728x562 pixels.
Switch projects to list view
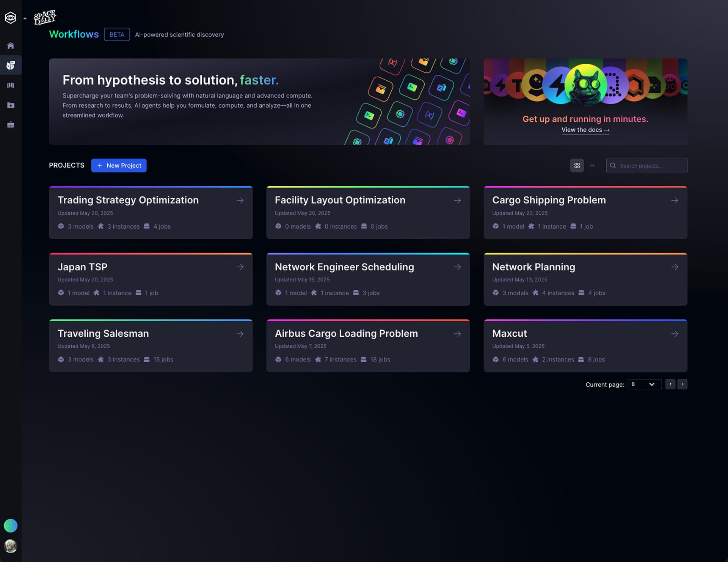(x=592, y=165)
